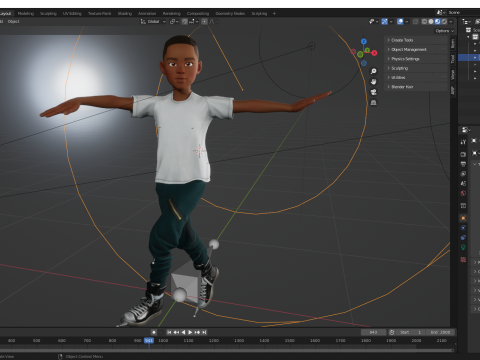The width and height of the screenshot is (480, 360).
Task: Switch to solid viewport shading
Action: 431,21
